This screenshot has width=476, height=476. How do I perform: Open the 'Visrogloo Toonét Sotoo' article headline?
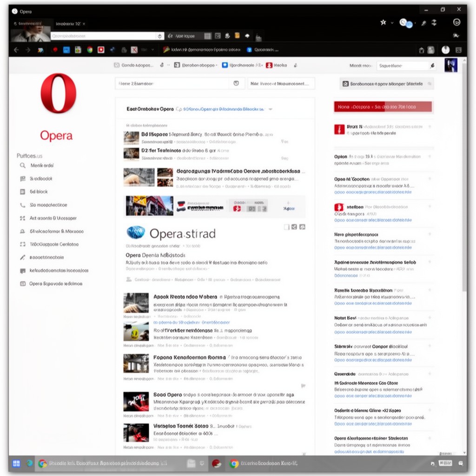coord(181,426)
